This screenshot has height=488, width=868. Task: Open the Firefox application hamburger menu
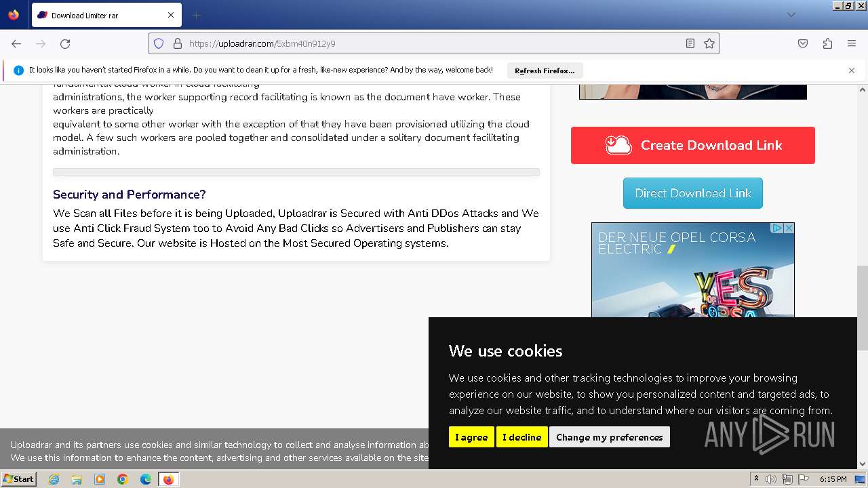click(852, 43)
